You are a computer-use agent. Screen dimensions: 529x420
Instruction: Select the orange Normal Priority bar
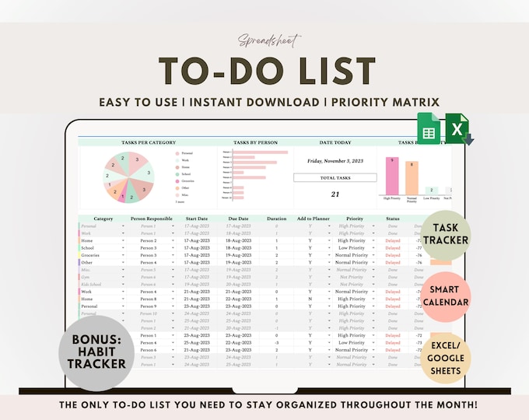click(x=412, y=178)
